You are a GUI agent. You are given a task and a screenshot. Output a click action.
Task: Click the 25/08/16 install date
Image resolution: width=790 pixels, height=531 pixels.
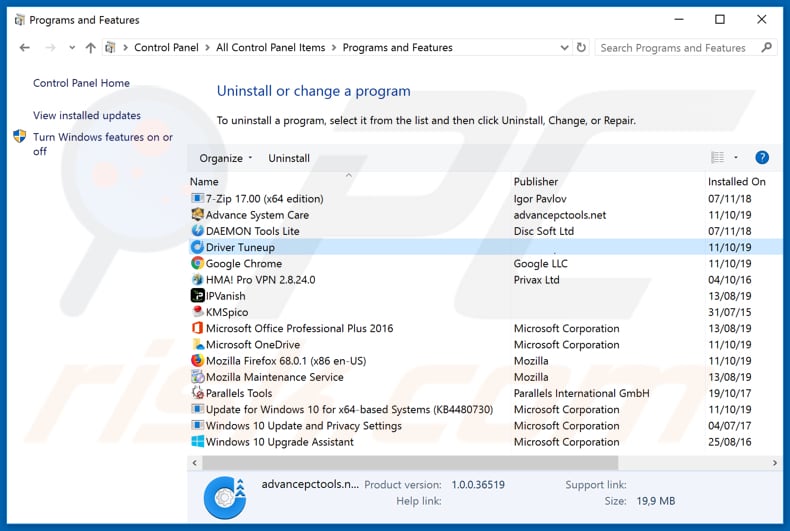(729, 442)
